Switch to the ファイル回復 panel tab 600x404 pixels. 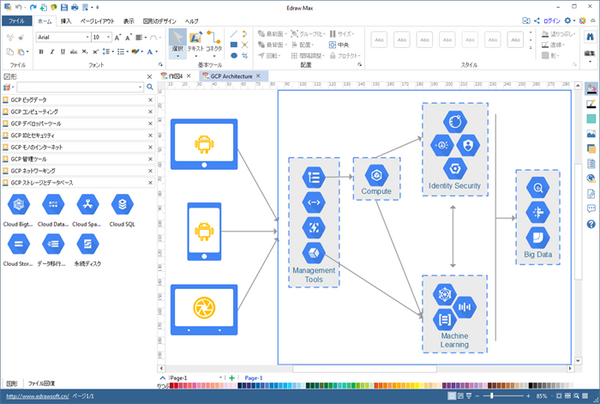pyautogui.click(x=41, y=383)
